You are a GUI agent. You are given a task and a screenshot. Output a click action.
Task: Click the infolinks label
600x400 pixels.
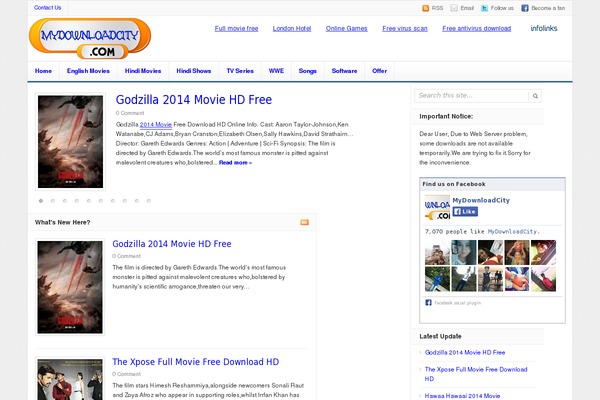click(544, 28)
